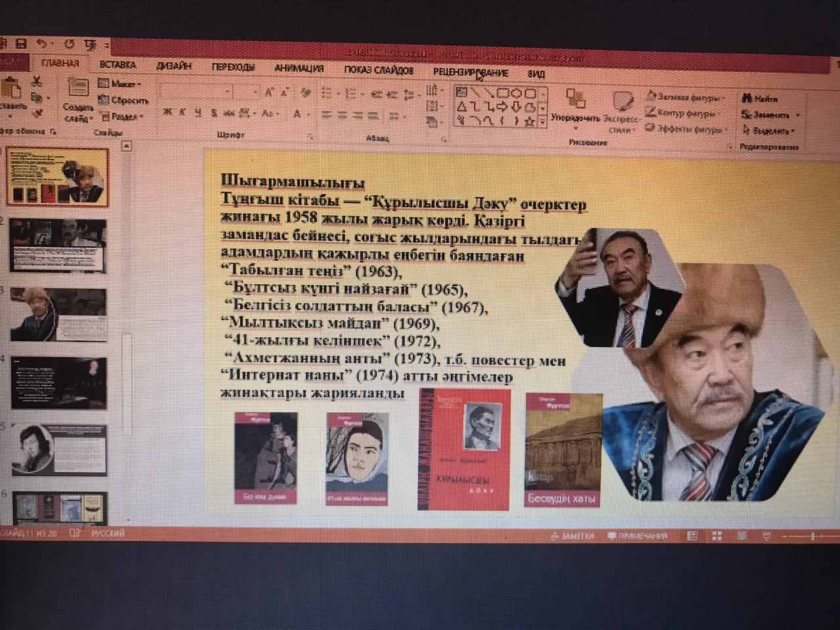Open the Layout (Макет) dropdown
The image size is (840, 630).
coord(121,84)
